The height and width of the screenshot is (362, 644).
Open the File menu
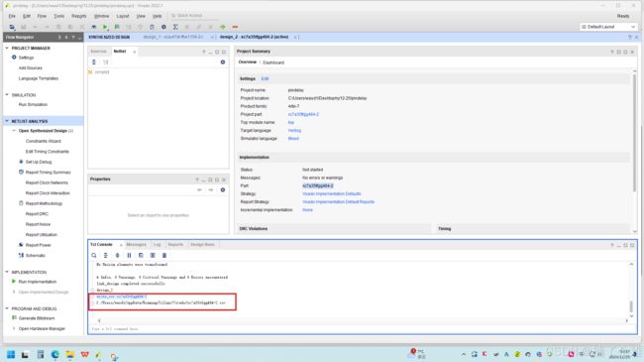click(12, 16)
